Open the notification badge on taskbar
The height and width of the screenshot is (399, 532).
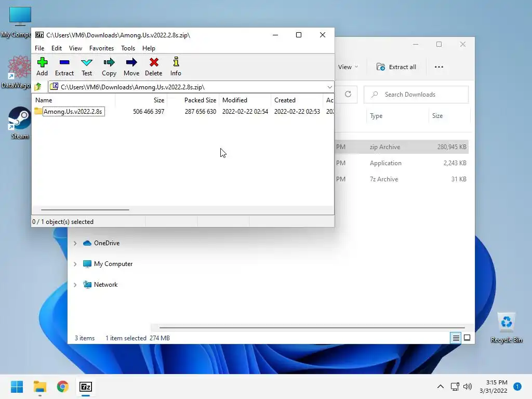[x=517, y=387]
